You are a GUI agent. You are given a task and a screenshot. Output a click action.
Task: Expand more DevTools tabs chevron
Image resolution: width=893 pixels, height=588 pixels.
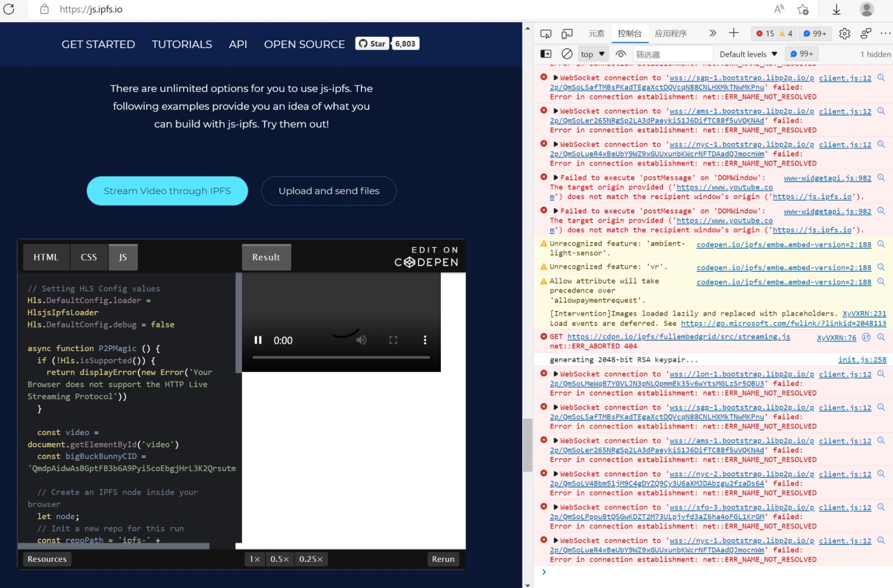pos(713,33)
